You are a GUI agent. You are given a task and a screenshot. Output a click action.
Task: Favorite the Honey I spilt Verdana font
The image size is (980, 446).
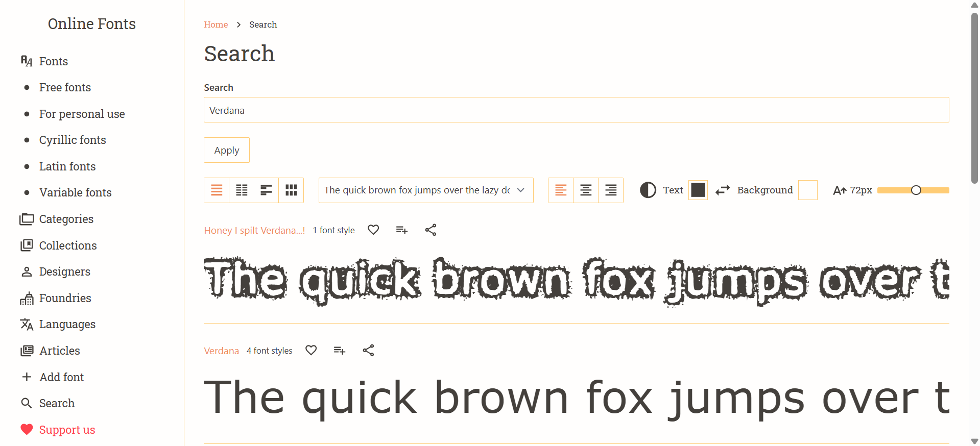[x=373, y=230]
